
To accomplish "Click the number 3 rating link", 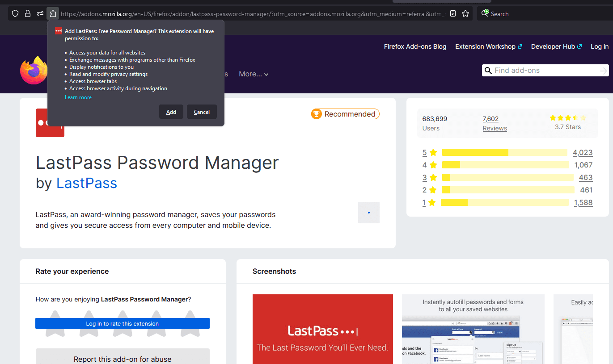I will [424, 178].
